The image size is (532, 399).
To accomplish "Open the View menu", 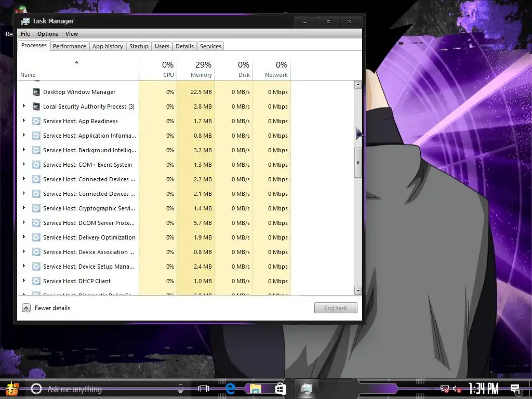I will point(72,34).
